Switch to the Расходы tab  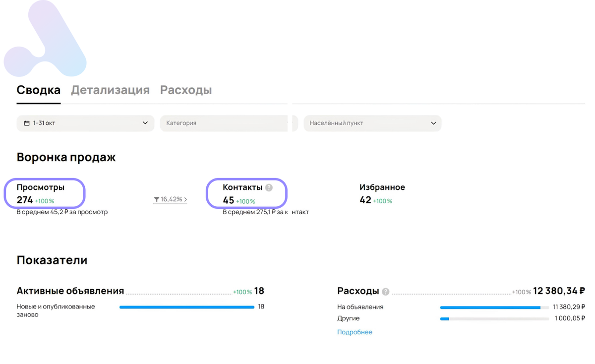[186, 90]
